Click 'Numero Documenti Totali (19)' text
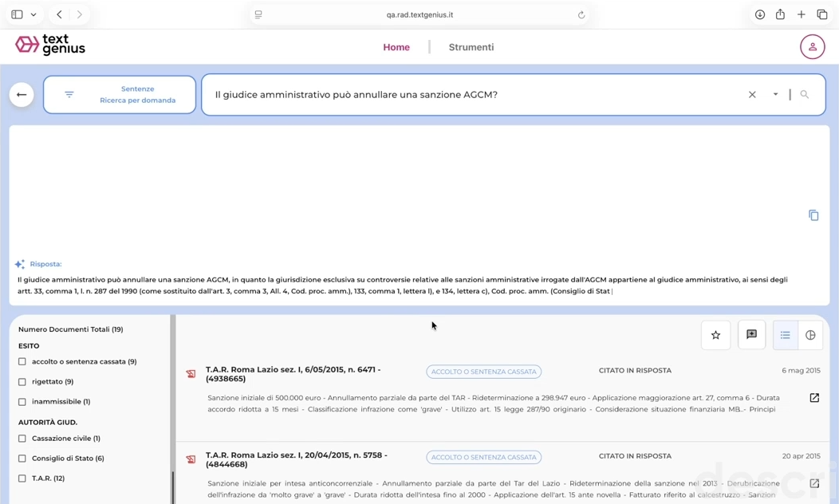This screenshot has height=504, width=839. (x=71, y=329)
